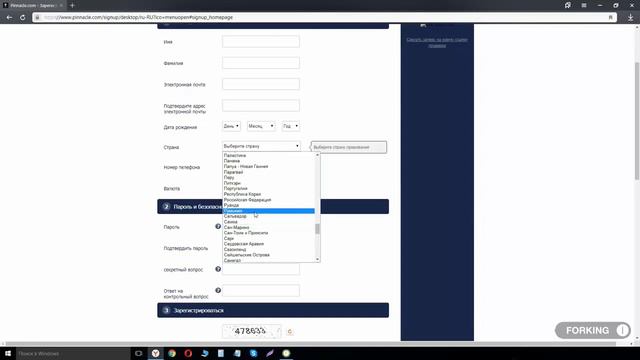The image size is (640, 360).
Task: Open Skype on the taskbar
Action: (x=253, y=353)
